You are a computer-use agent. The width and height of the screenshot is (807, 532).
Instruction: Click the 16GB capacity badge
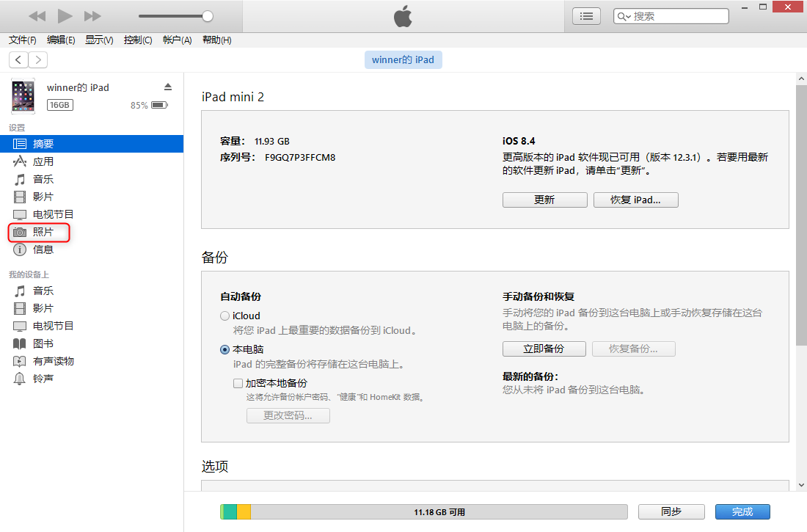click(x=59, y=105)
